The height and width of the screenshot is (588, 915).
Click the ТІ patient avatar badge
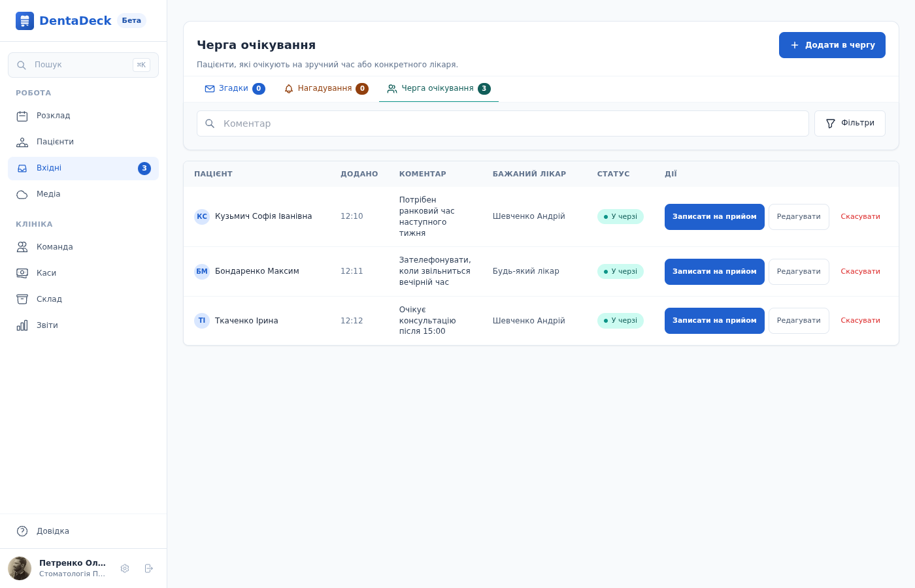(202, 321)
